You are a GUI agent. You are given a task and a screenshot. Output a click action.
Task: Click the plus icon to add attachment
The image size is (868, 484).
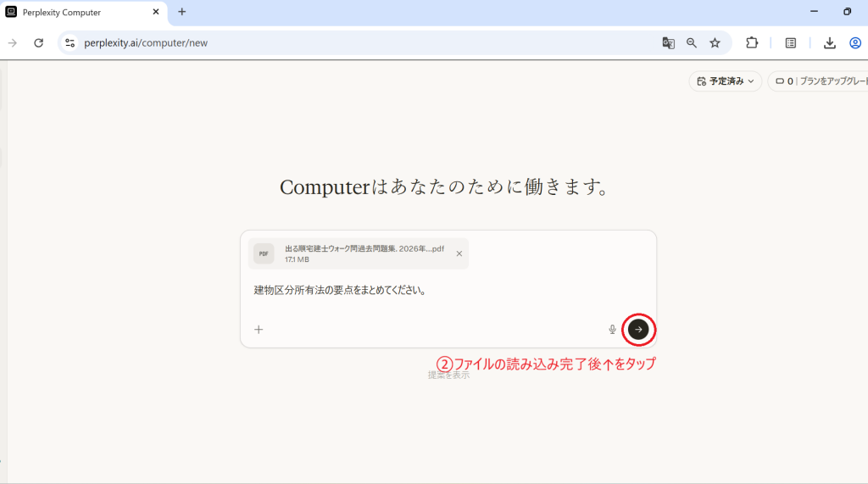coord(259,330)
